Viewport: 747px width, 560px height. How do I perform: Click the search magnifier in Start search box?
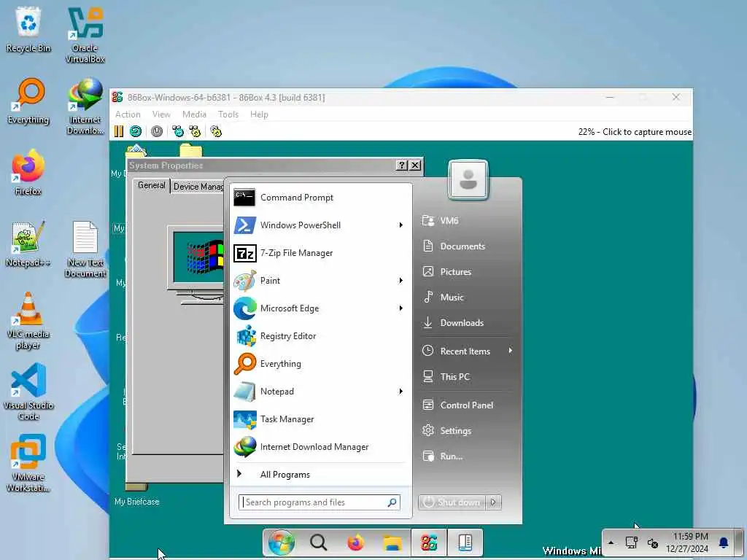[392, 502]
